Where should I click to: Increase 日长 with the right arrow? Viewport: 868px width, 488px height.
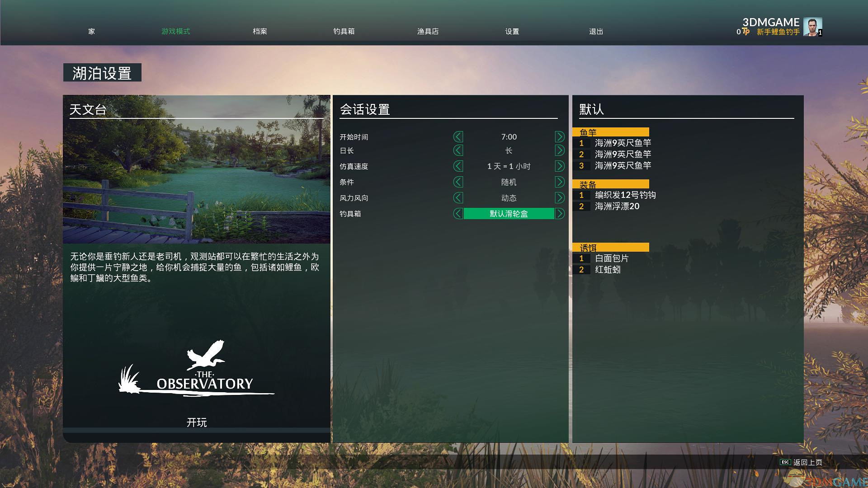pyautogui.click(x=560, y=150)
